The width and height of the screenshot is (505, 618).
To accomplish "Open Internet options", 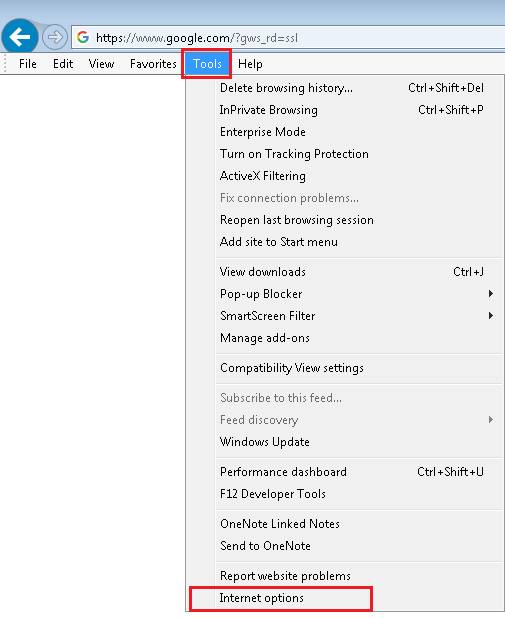I will coord(345,598).
